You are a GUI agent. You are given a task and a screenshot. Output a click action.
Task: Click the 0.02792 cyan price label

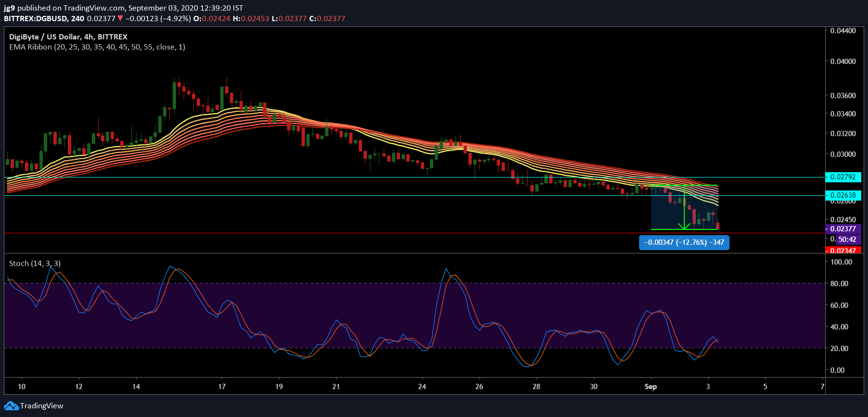click(843, 177)
